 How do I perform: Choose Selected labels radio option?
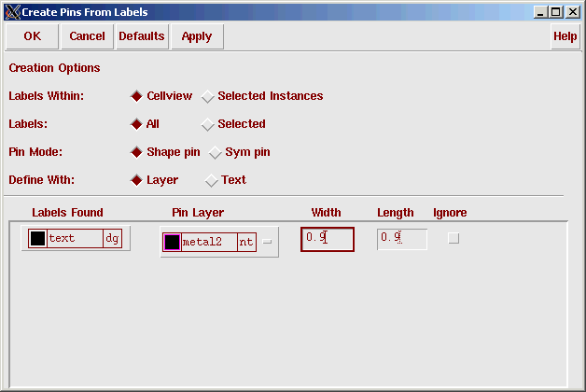[208, 124]
